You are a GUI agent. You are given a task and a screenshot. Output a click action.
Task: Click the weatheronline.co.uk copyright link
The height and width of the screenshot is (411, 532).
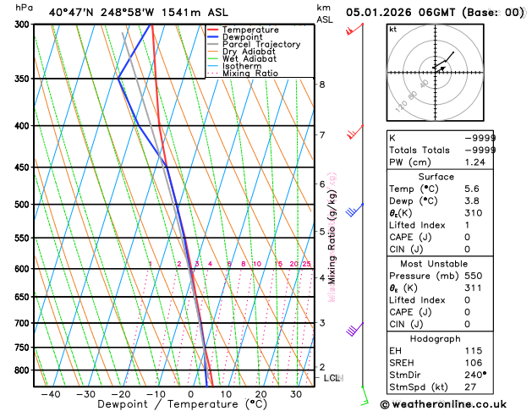[443, 404]
